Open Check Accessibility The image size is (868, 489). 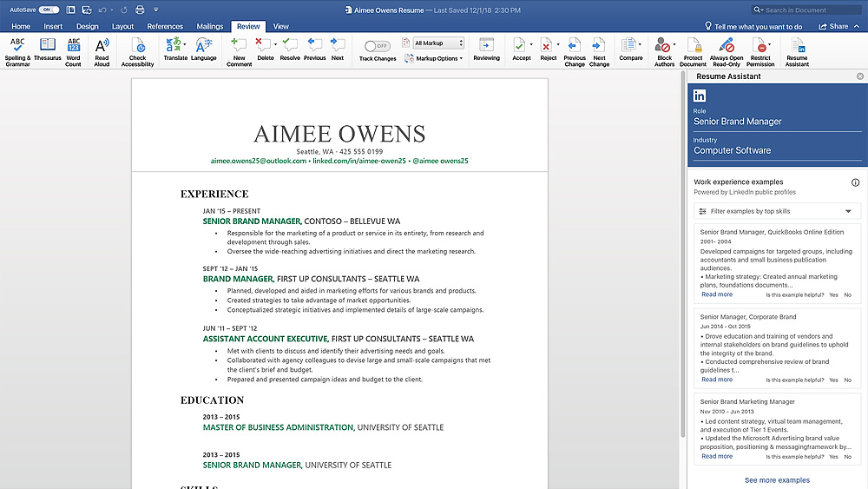click(137, 52)
